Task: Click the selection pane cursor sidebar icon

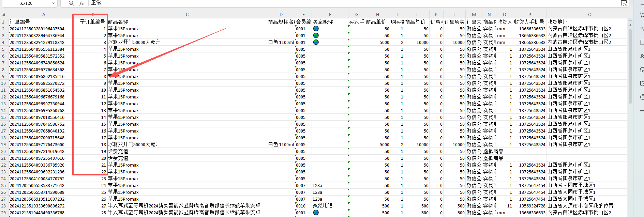Action: (642, 15)
